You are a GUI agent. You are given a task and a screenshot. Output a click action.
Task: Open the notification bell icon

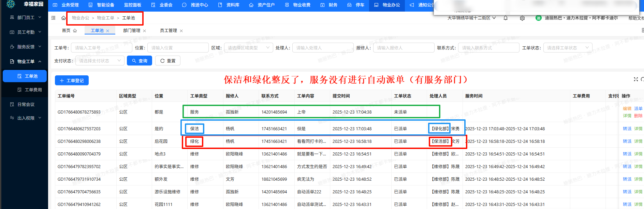click(x=506, y=18)
